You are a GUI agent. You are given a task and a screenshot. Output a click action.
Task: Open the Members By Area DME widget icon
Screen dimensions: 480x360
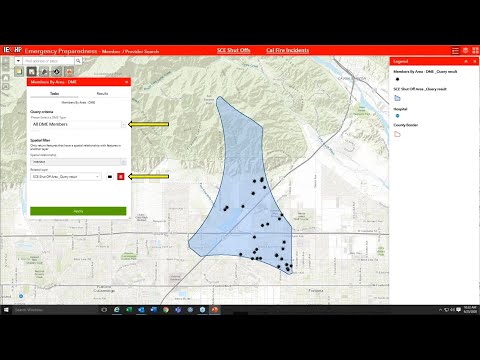coord(32,72)
